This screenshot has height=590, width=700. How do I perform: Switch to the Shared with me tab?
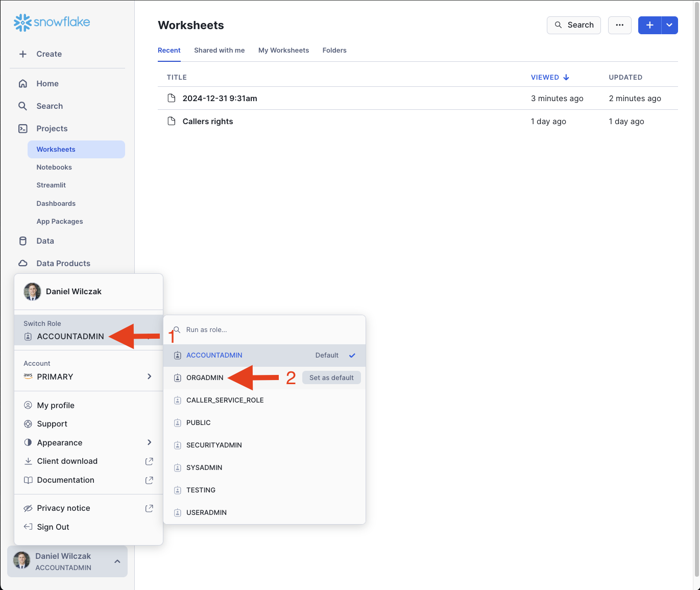219,50
